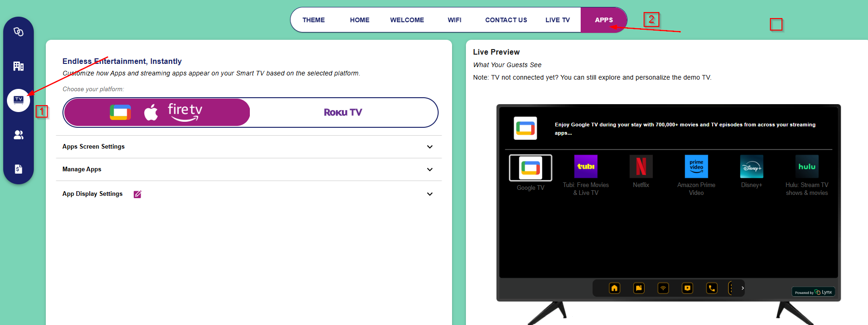Screen dimensions: 868x325
Task: Click the Google TV app tile in preview
Action: click(531, 168)
